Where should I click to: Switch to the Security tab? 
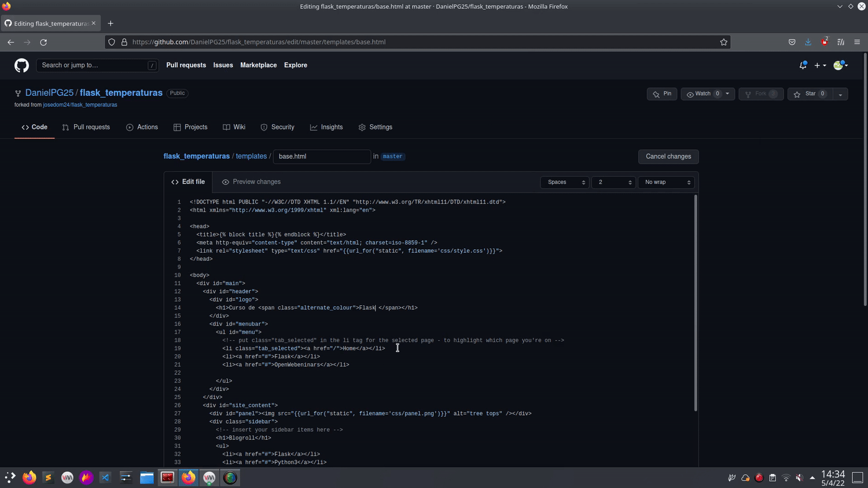coord(277,127)
